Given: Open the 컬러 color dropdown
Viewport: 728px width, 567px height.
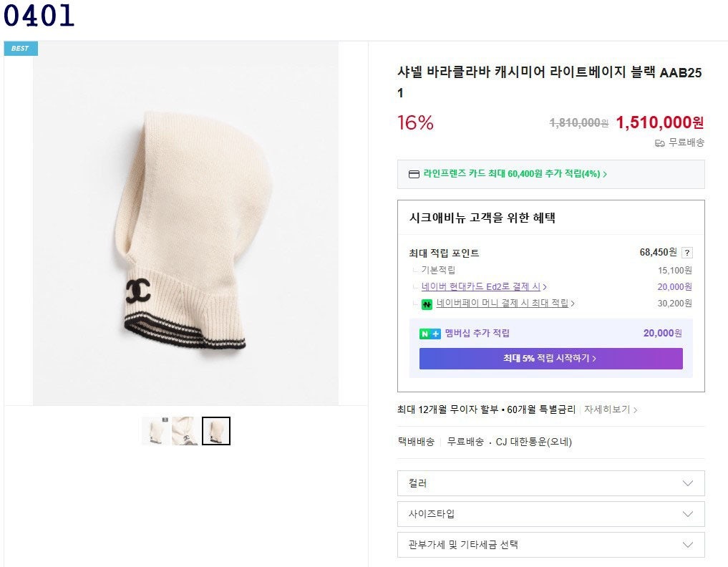Looking at the screenshot, I should [x=550, y=483].
